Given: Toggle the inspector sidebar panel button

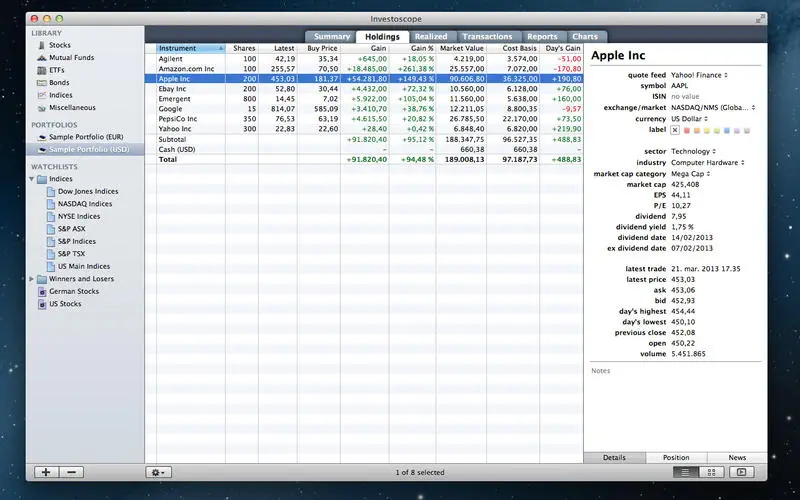Looking at the screenshot, I should point(741,472).
